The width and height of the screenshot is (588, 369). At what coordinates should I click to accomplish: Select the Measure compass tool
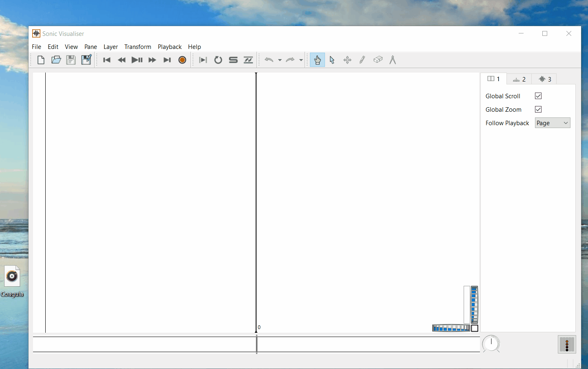pos(393,60)
